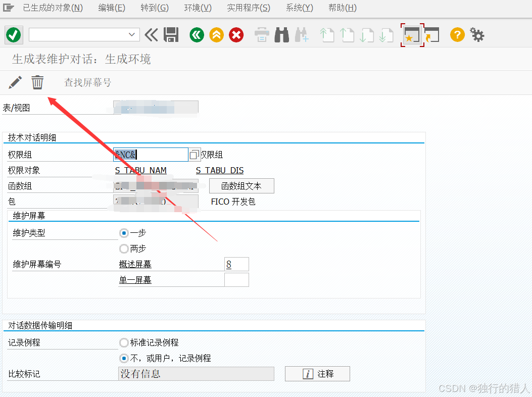This screenshot has height=397, width=532.
Task: Open the 编辑(E) menu
Action: tap(112, 8)
